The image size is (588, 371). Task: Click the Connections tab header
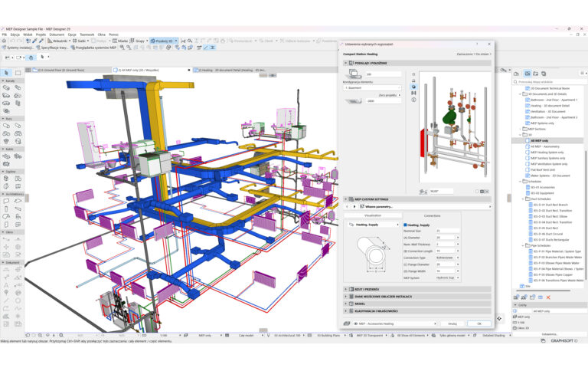432,215
